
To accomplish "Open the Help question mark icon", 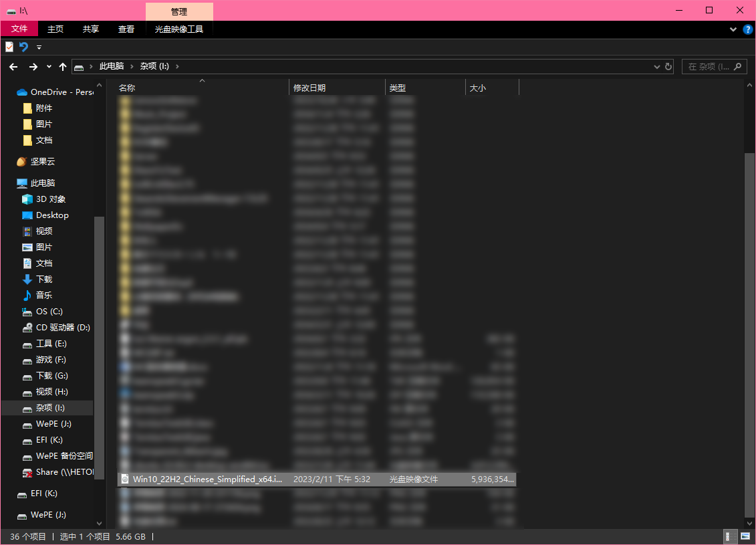I will tap(747, 29).
